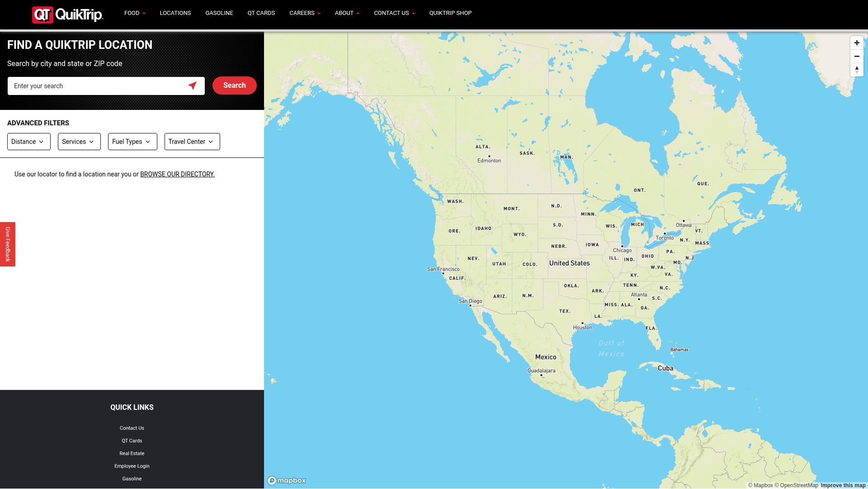Expand the Fuel Types filter
This screenshot has width=868, height=489.
click(x=132, y=142)
